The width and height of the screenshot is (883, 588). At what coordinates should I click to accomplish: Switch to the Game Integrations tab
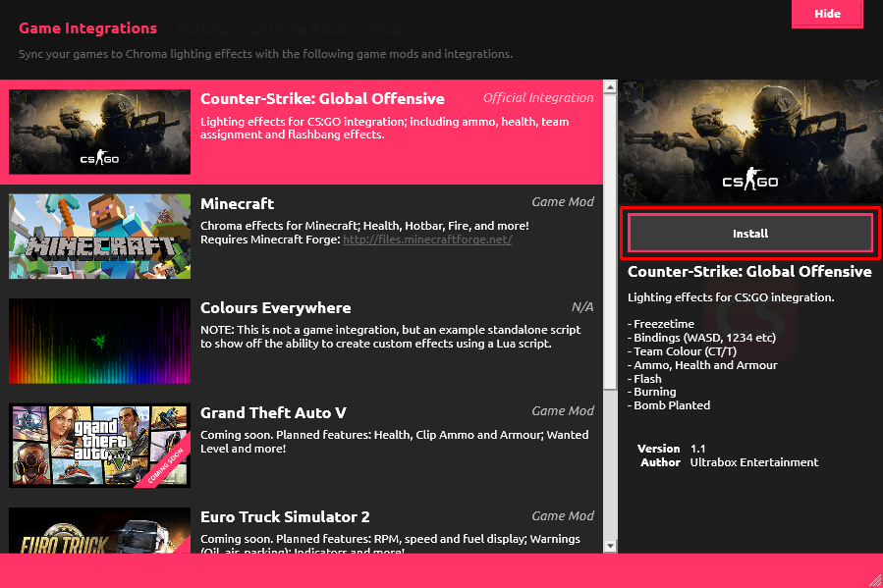87,28
